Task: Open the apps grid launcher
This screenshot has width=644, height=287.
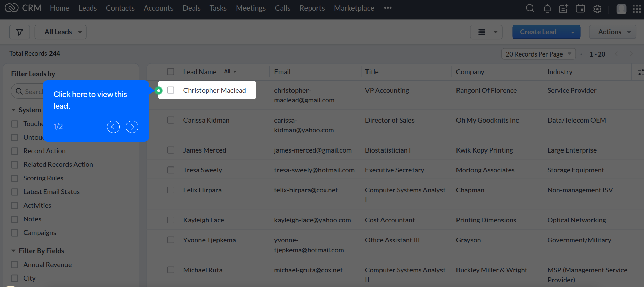Action: (x=637, y=9)
